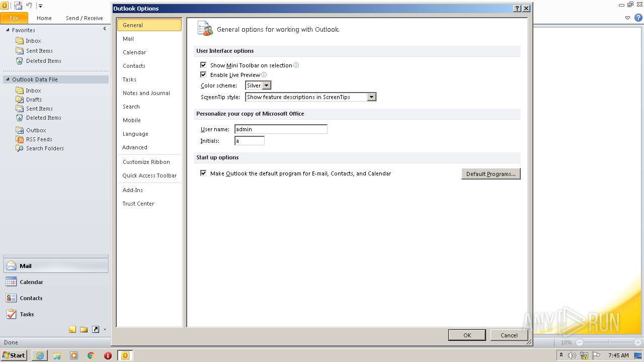Click the Initials input field

click(250, 141)
